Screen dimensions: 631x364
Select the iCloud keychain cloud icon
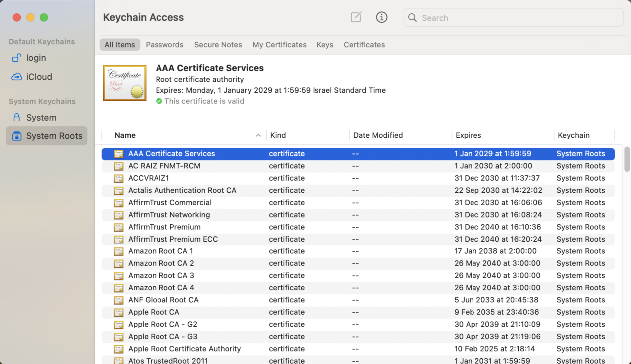17,77
